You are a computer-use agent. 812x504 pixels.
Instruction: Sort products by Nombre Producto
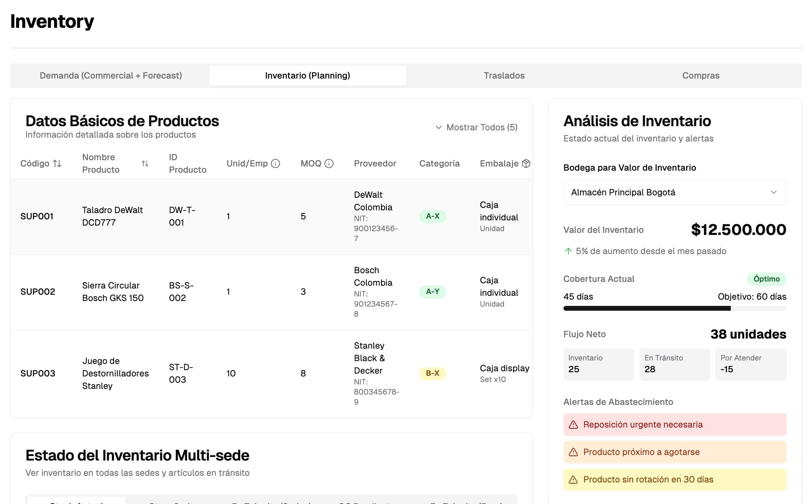coord(145,163)
